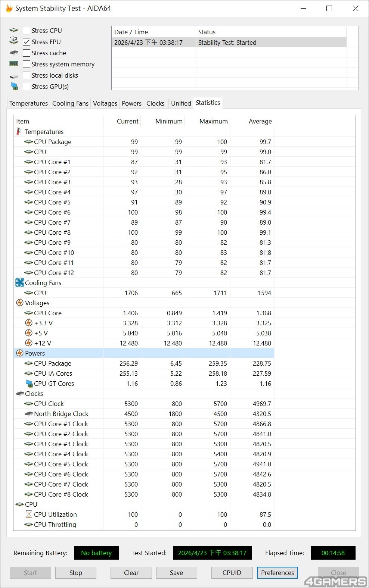
Task: Click the chip icon beside CPU Core #1 Clock
Action: click(28, 424)
